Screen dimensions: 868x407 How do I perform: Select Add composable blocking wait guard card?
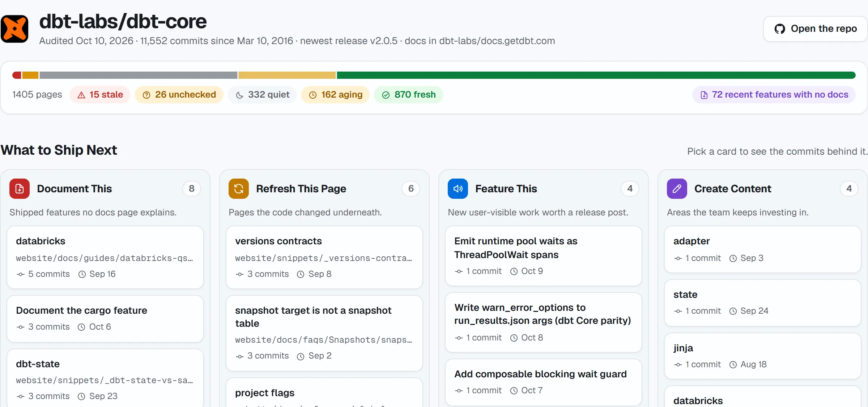tap(544, 382)
